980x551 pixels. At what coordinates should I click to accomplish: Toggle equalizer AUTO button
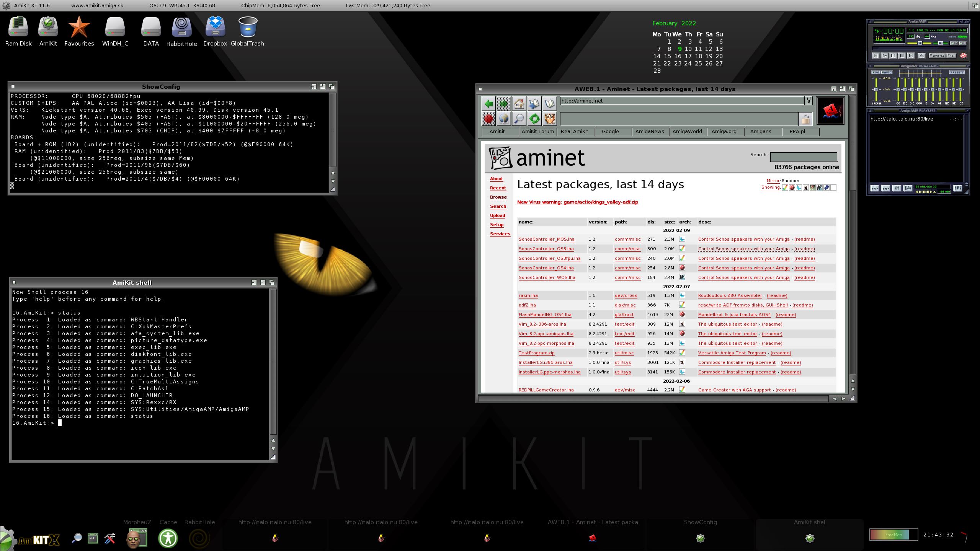click(887, 72)
